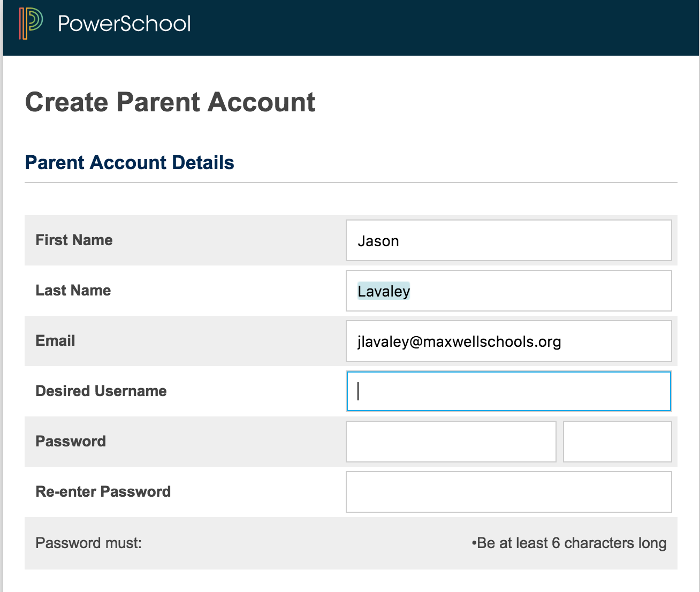Click into the First Name field
The image size is (700, 592).
pyautogui.click(x=508, y=240)
